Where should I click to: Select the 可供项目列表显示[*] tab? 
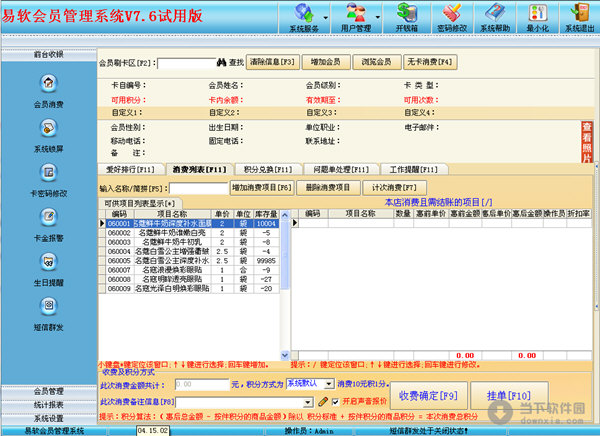(x=140, y=203)
